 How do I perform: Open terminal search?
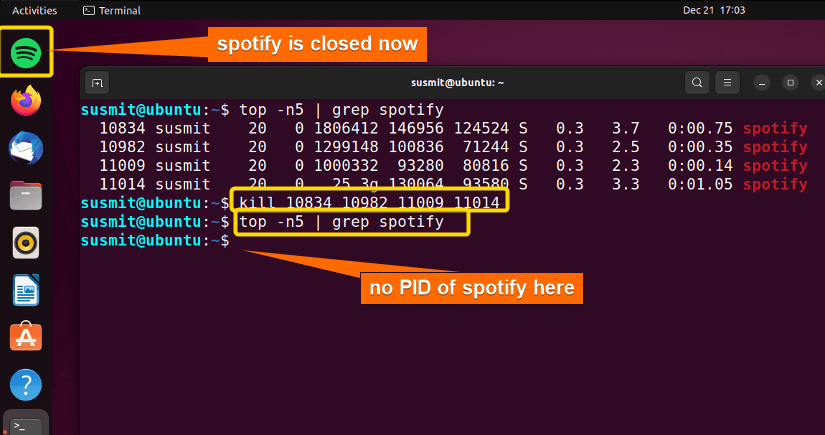[697, 83]
